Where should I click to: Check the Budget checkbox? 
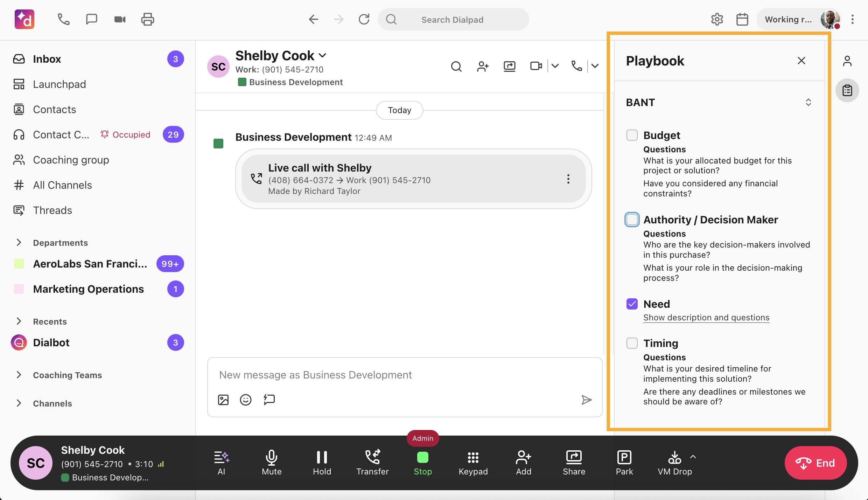[632, 135]
